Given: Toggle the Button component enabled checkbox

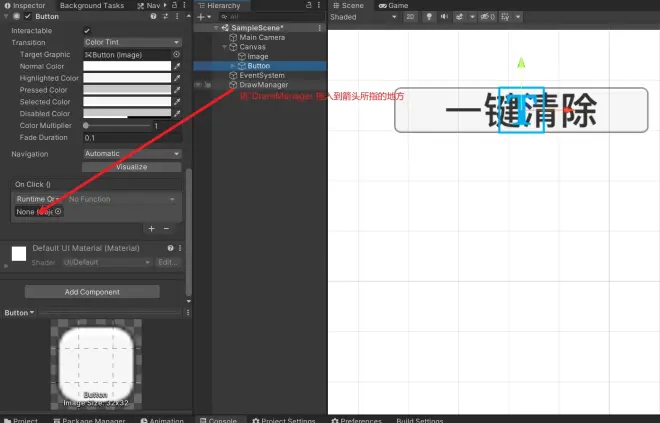Looking at the screenshot, I should (x=28, y=16).
